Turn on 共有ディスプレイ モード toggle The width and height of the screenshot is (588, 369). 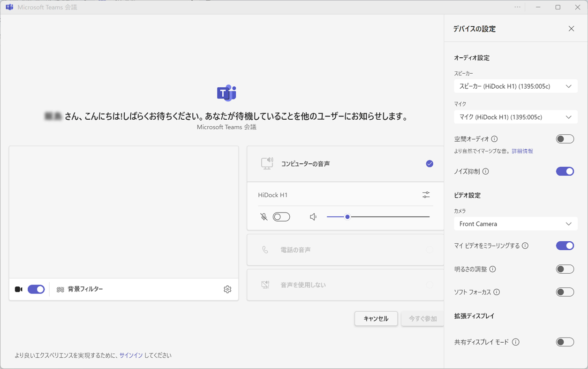tap(565, 342)
